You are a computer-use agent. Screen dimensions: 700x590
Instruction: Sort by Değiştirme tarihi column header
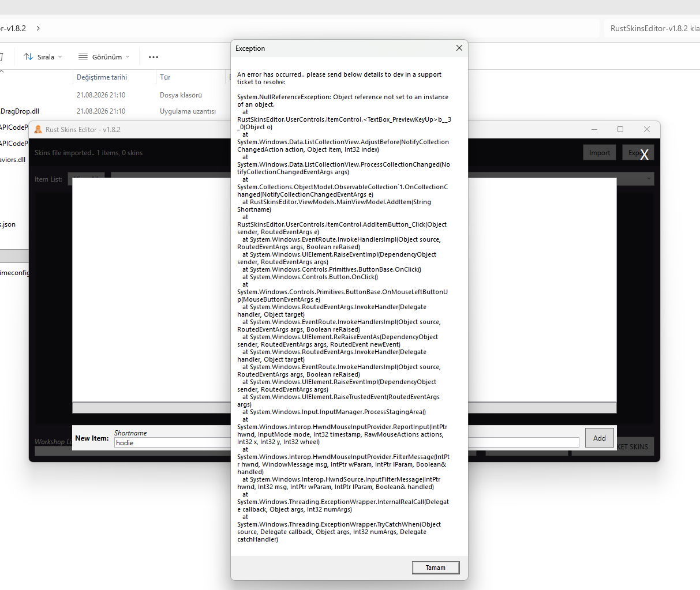102,77
